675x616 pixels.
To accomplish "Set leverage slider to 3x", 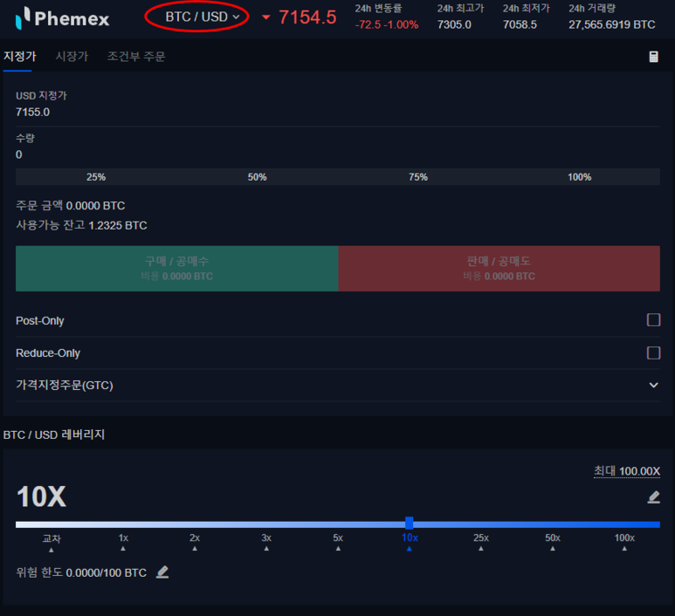I will click(x=266, y=542).
